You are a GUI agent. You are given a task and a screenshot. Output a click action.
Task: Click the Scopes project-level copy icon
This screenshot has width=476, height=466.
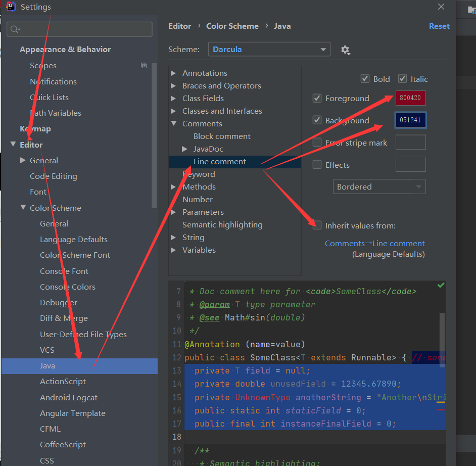[x=144, y=66]
